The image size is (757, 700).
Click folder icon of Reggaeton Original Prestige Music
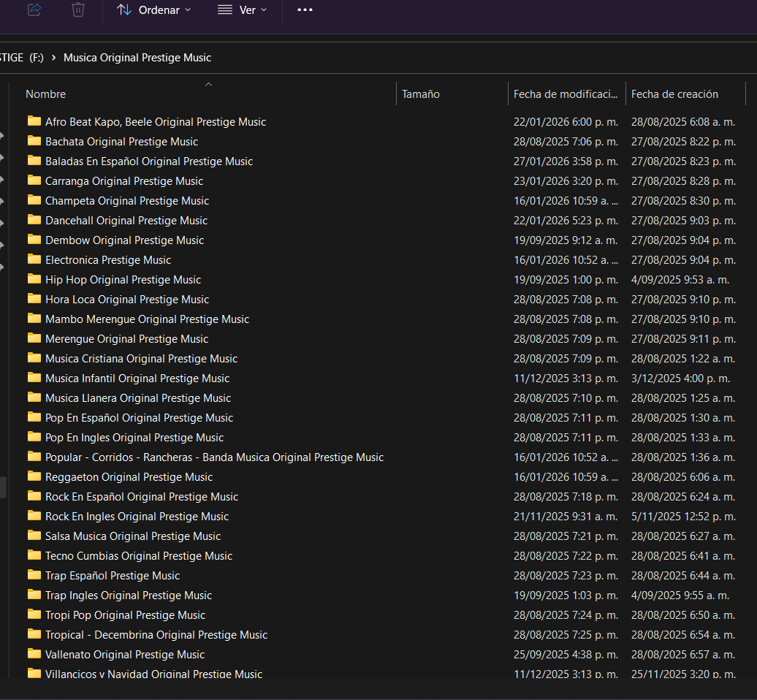click(x=34, y=477)
